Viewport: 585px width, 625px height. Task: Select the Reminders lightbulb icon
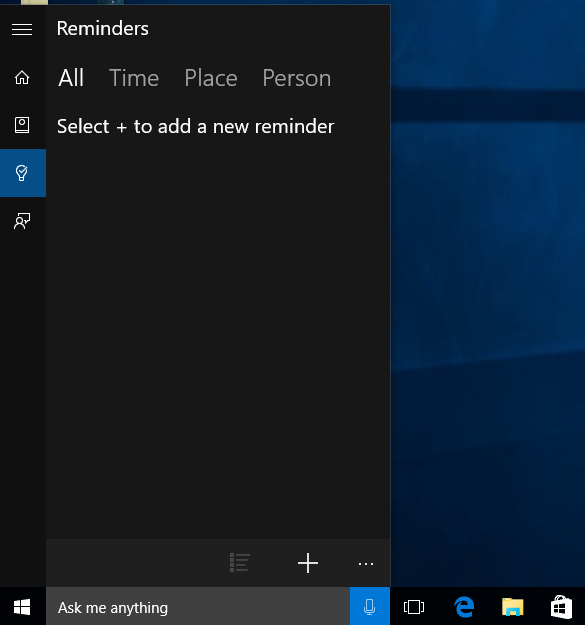[22, 173]
